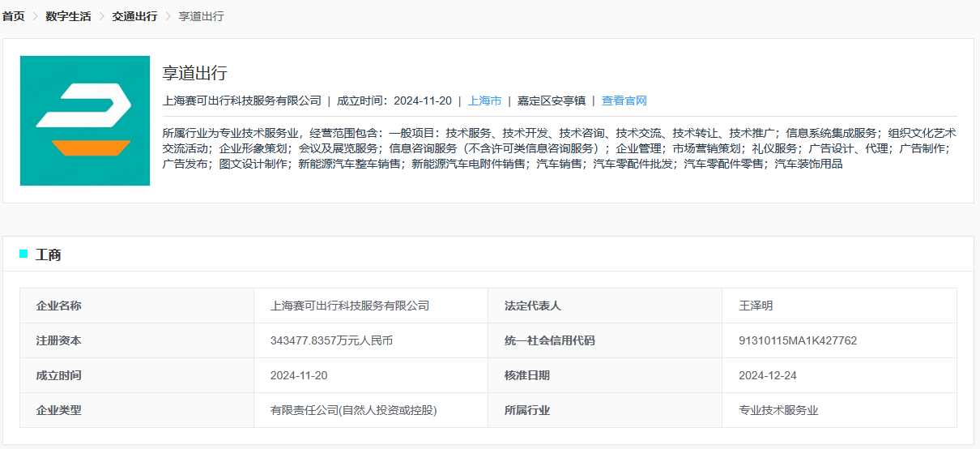The image size is (980, 449).
Task: Open 数字生活 breadcrumb
Action: click(x=68, y=16)
